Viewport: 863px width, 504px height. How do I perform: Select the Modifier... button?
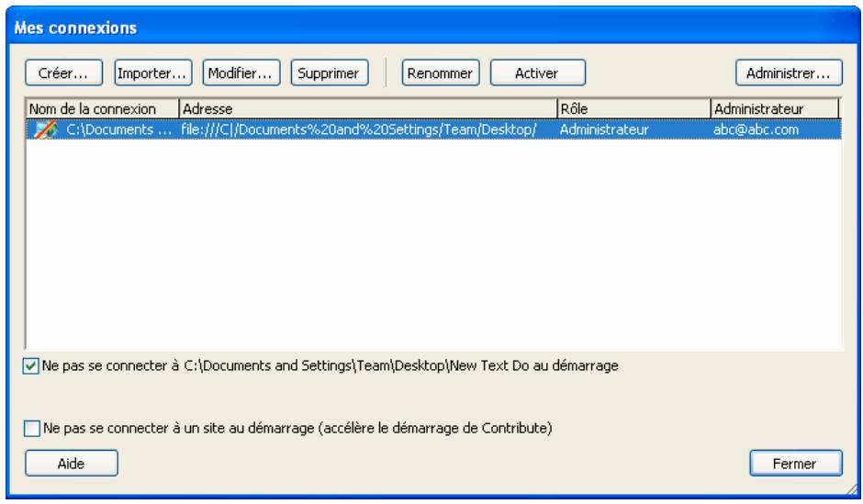pyautogui.click(x=241, y=73)
